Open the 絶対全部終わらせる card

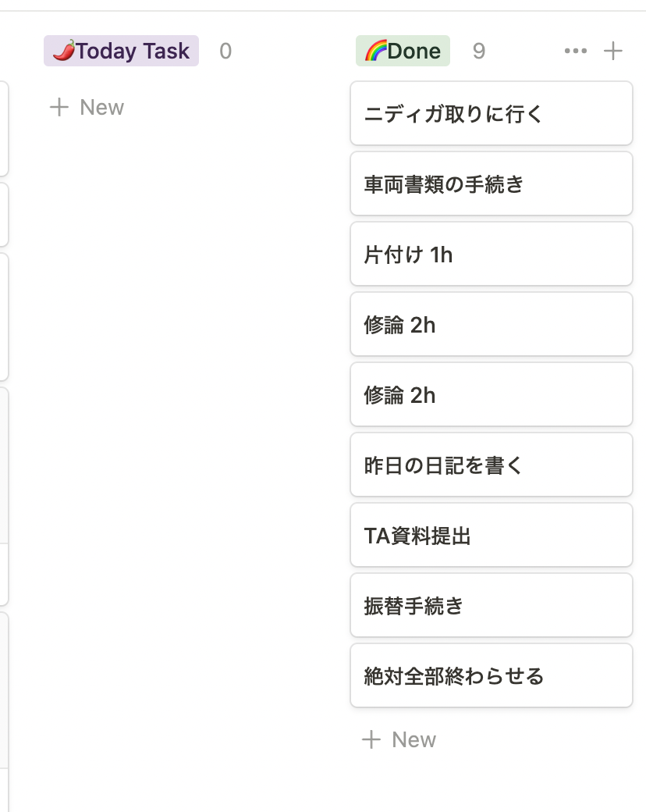tap(491, 676)
